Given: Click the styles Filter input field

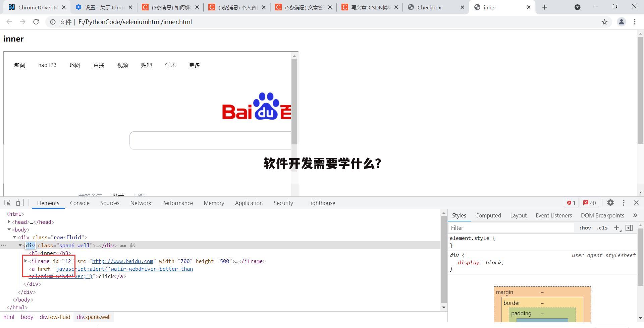Looking at the screenshot, I should pos(512,228).
